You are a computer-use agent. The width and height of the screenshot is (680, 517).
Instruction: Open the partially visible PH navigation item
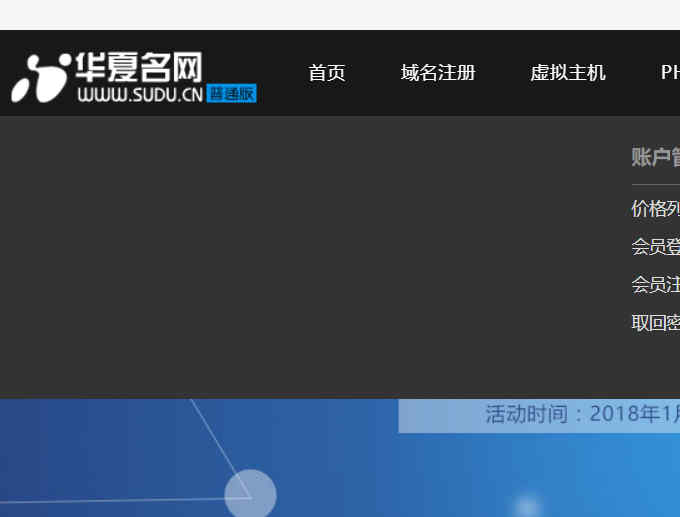tap(669, 73)
